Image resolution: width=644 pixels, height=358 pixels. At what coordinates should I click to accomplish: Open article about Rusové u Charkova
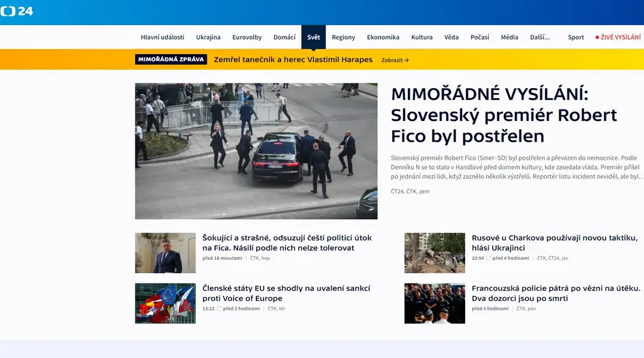(x=555, y=243)
